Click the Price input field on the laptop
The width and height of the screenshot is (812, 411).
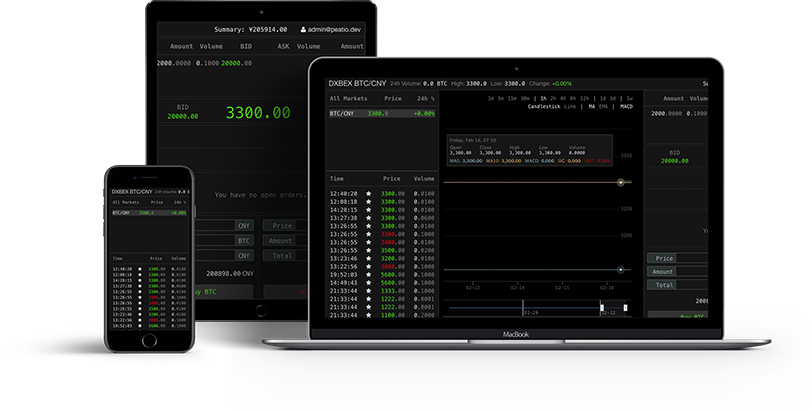click(692, 258)
